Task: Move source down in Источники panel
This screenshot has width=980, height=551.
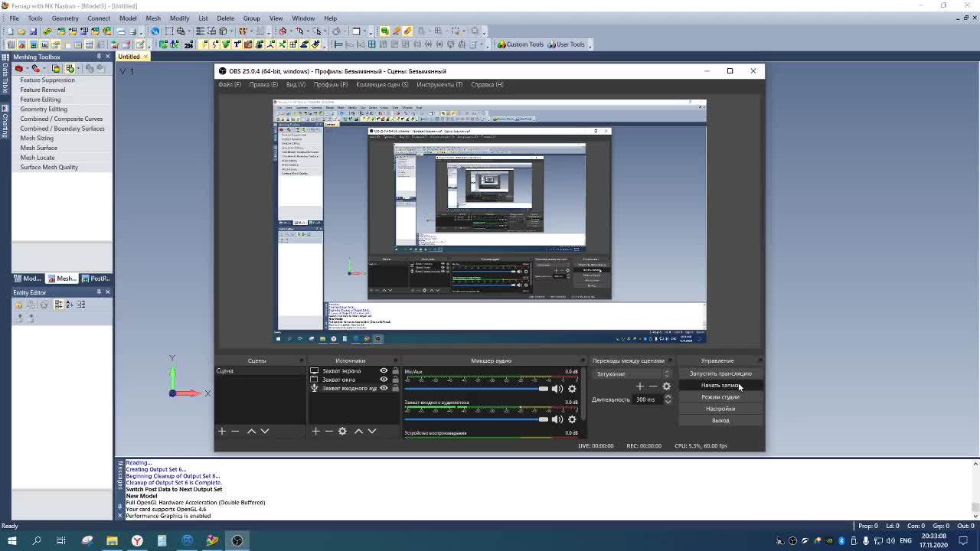Action: [x=371, y=431]
